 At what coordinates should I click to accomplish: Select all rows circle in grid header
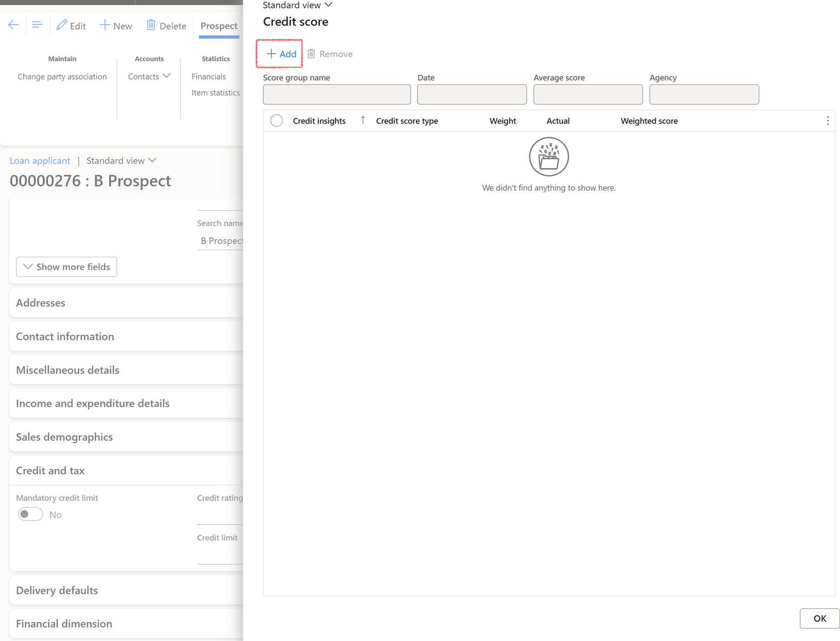tap(277, 121)
